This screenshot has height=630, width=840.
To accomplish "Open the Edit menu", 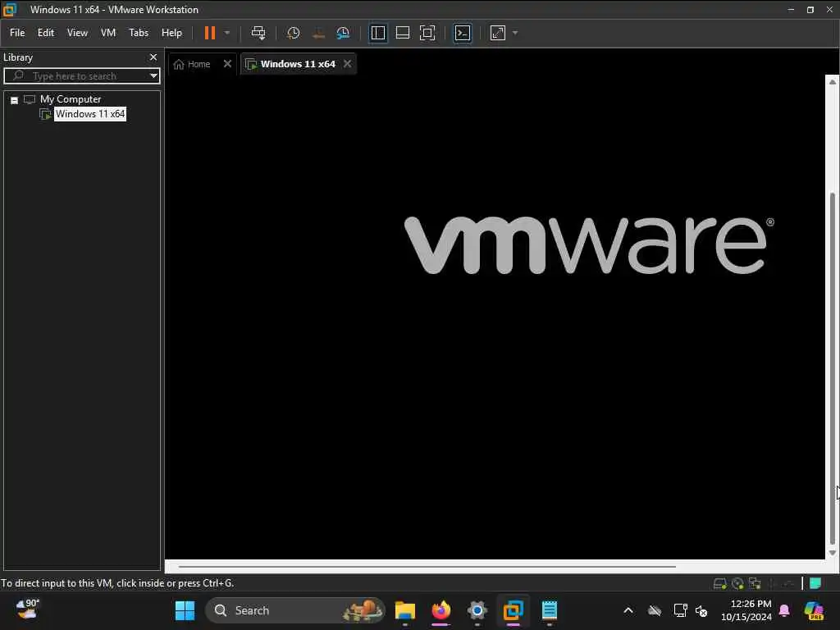I will 46,33.
